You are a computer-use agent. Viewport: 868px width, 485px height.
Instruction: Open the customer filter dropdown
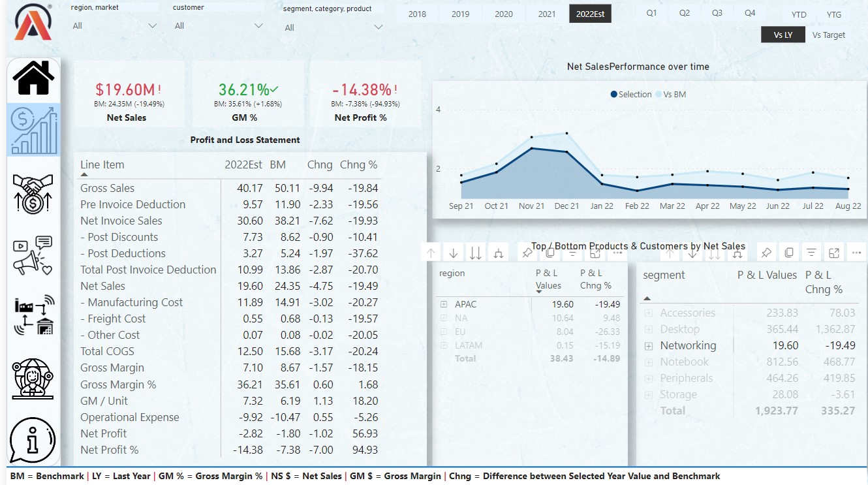click(219, 26)
